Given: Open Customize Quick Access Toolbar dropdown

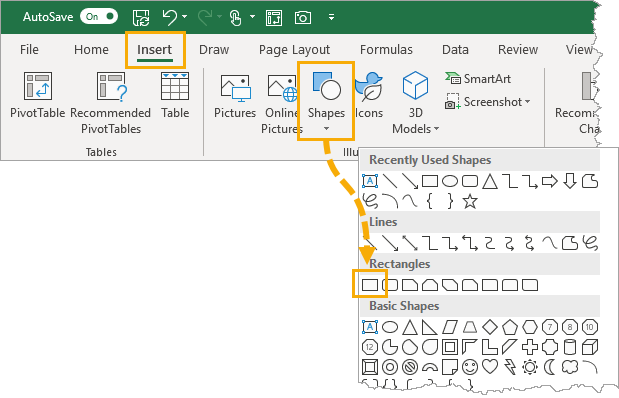Looking at the screenshot, I should tap(332, 17).
